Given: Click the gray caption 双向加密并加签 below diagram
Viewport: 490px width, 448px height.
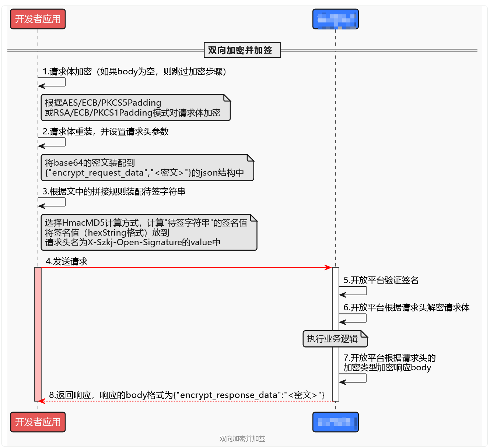Looking at the screenshot, I should 242,438.
